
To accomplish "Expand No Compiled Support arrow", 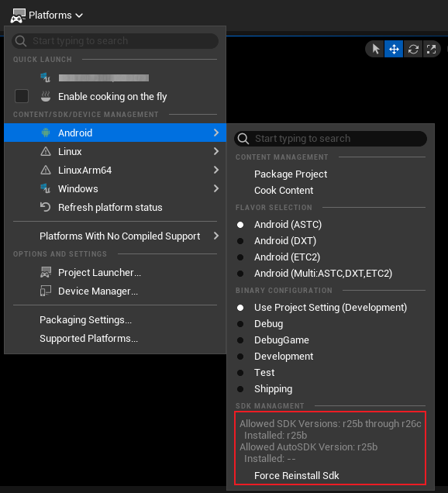I will (216, 236).
